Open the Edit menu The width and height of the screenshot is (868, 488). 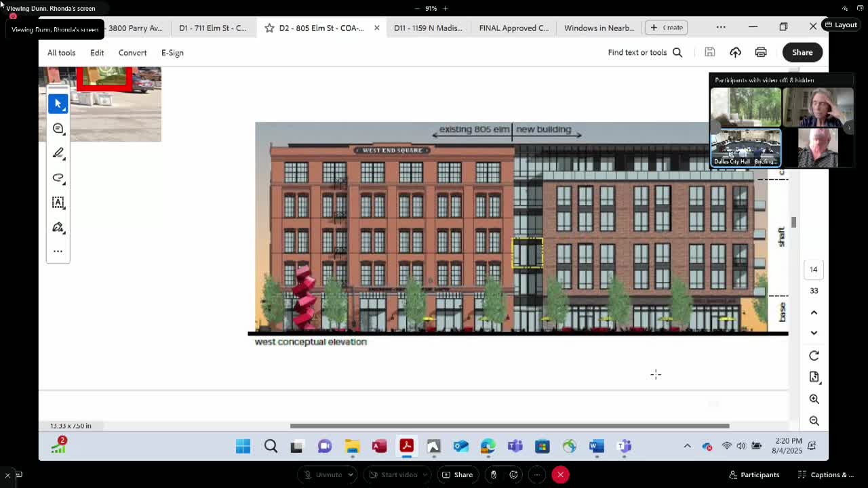click(x=97, y=52)
